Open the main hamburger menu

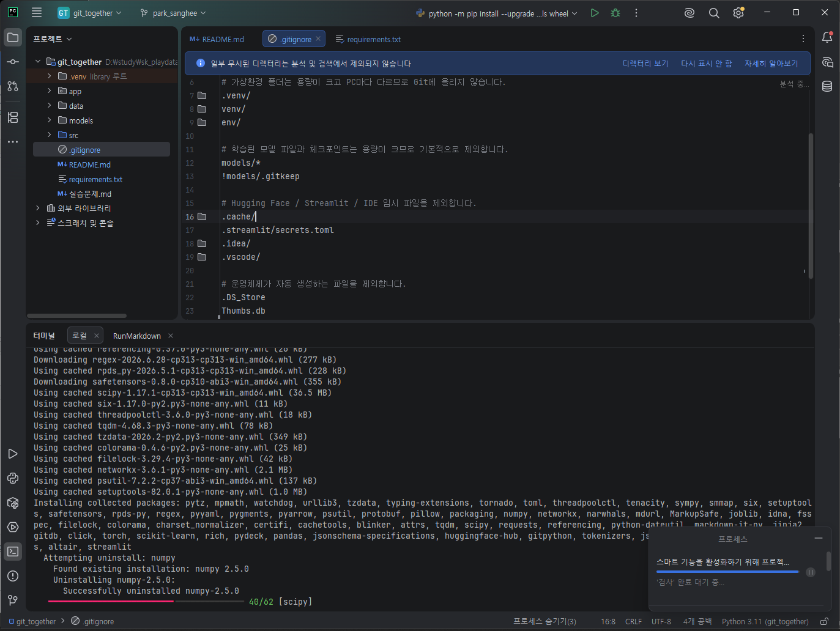click(37, 12)
